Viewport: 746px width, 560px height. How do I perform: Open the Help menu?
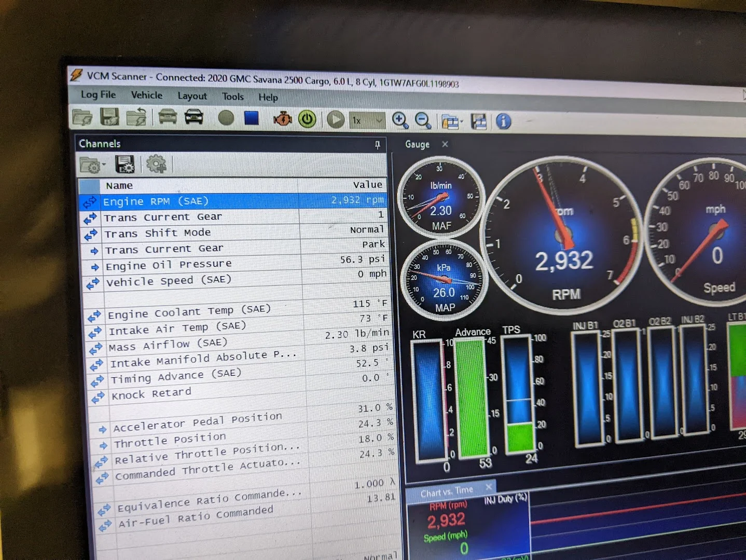[268, 97]
